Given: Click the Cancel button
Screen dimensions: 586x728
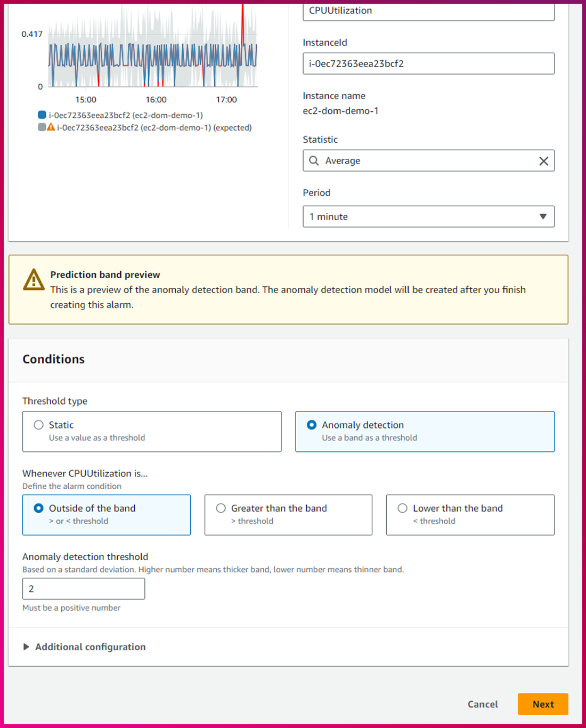Looking at the screenshot, I should coord(483,704).
